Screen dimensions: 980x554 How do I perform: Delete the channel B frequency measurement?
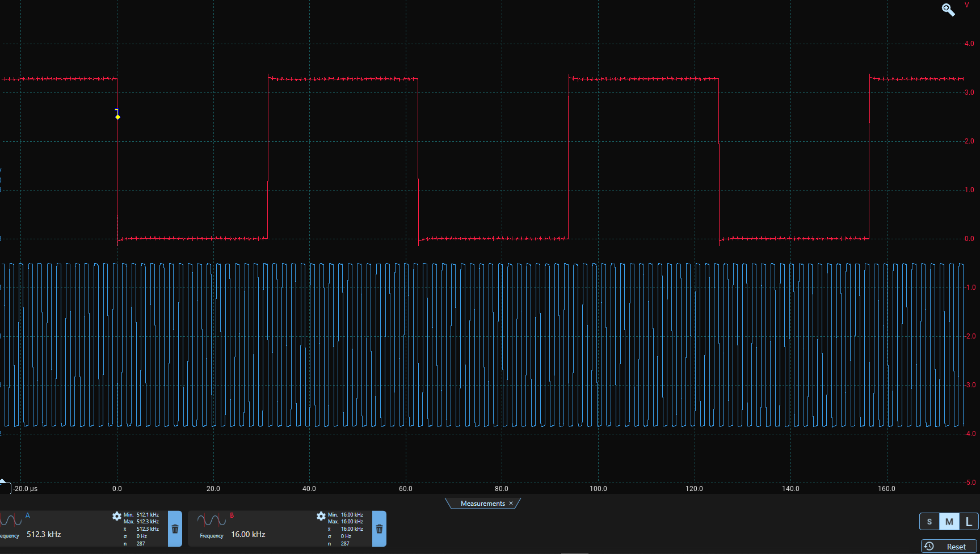pos(379,529)
